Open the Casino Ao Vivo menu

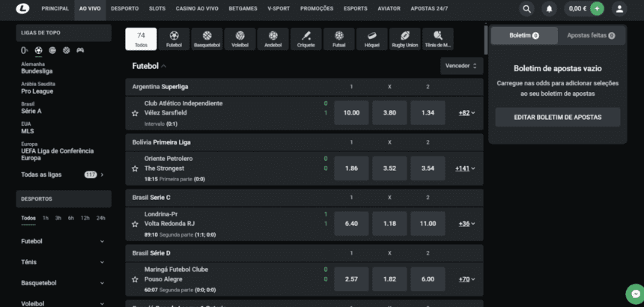tap(196, 9)
